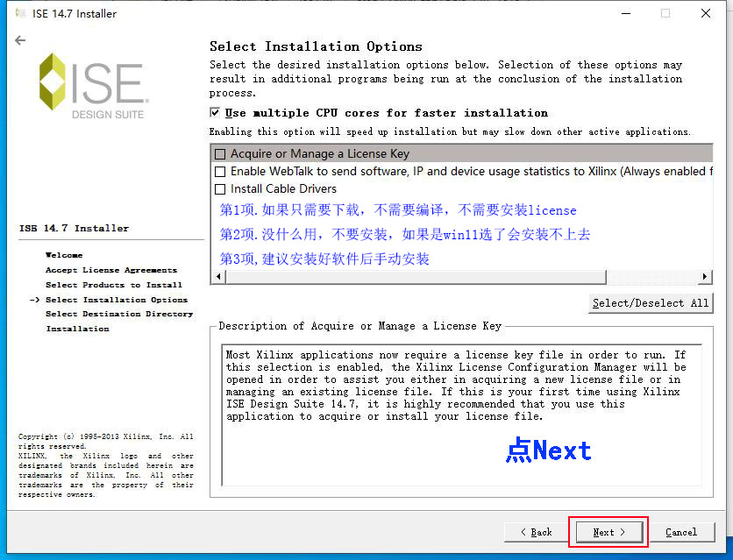Toggle Use multiple CPU cores checkbox
The image size is (733, 560).
pos(216,113)
